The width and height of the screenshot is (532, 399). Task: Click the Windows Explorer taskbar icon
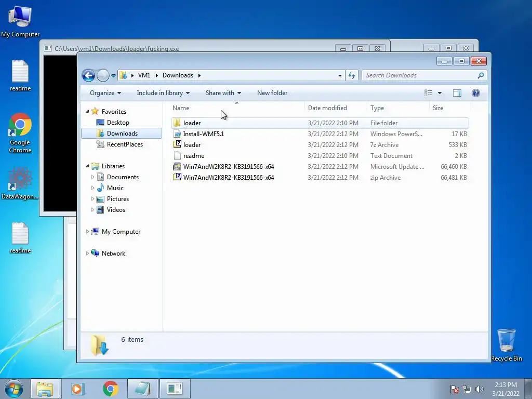tap(45, 389)
